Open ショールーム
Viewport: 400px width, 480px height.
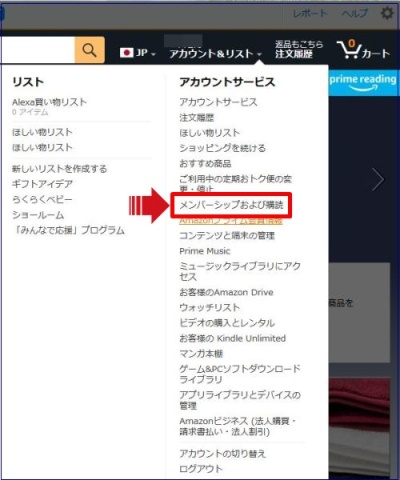pos(38,215)
